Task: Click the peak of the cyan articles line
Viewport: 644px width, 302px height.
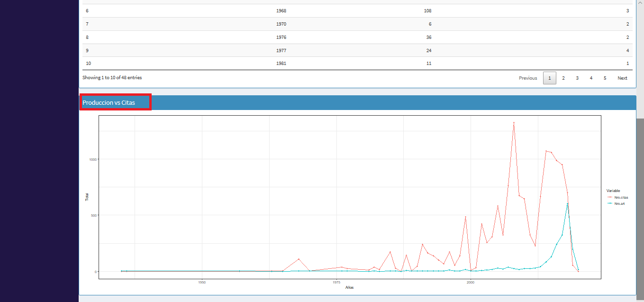Action: [x=567, y=204]
